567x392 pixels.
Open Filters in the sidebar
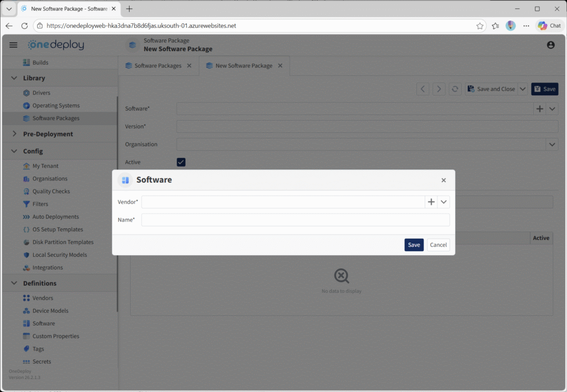40,204
